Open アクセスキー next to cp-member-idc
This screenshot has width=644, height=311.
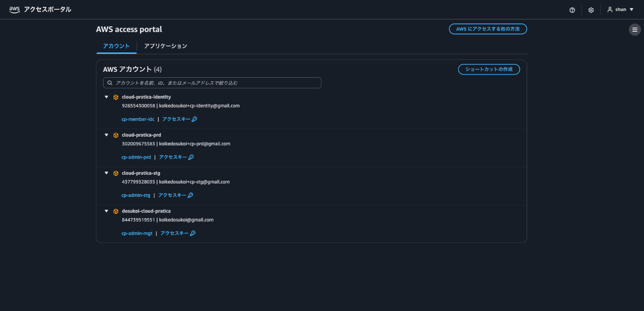pyautogui.click(x=180, y=119)
